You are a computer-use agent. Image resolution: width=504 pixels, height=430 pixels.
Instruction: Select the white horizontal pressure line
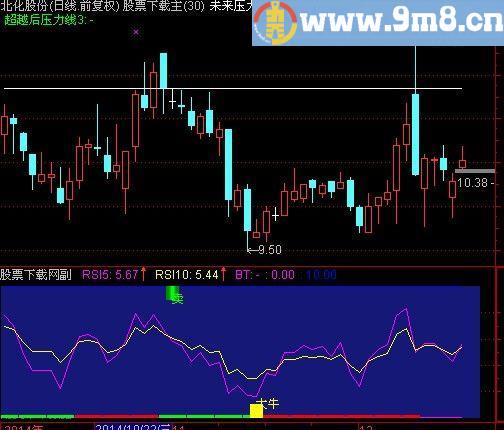233,89
